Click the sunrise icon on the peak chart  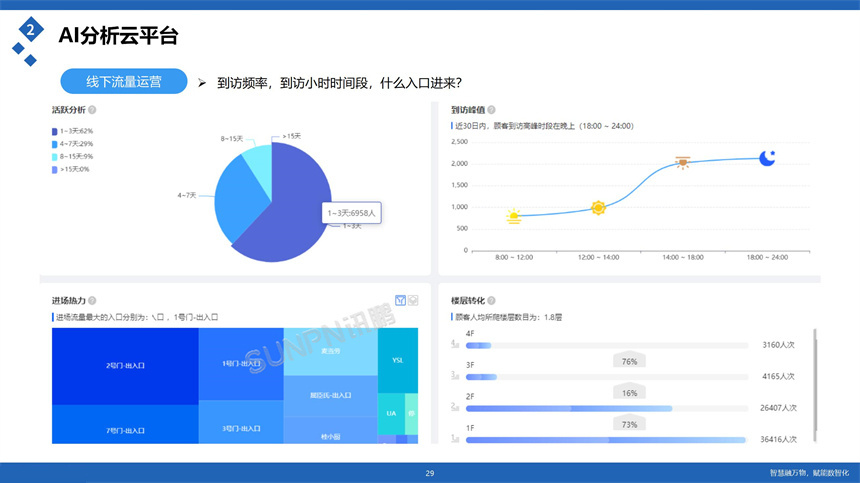(513, 216)
